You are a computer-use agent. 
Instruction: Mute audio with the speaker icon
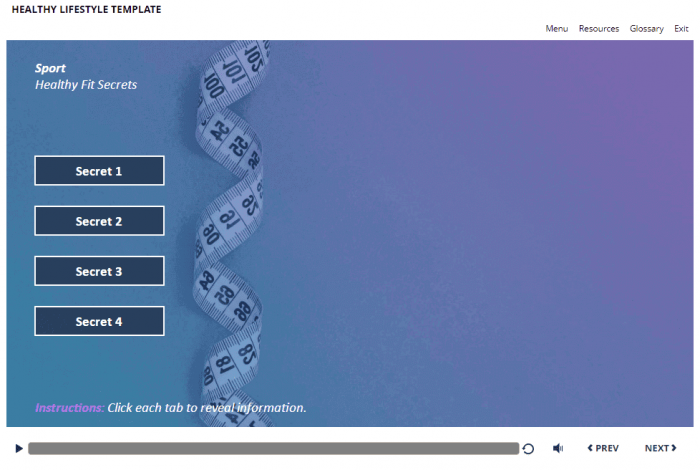558,449
